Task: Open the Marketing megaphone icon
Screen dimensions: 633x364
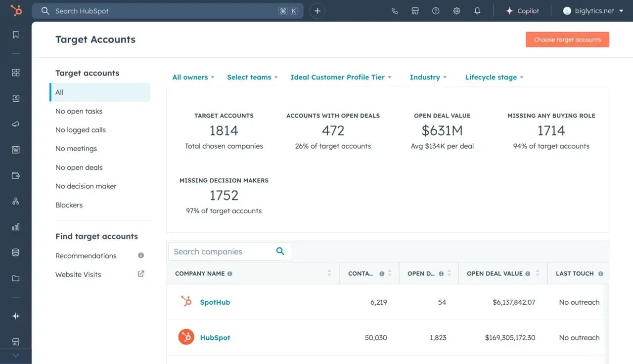Action: coord(15,124)
